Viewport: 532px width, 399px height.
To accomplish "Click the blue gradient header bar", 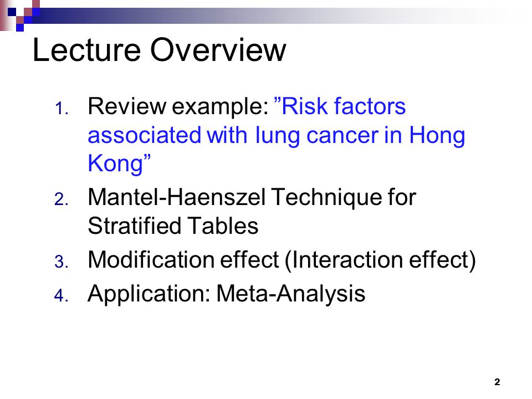I will point(272,16).
